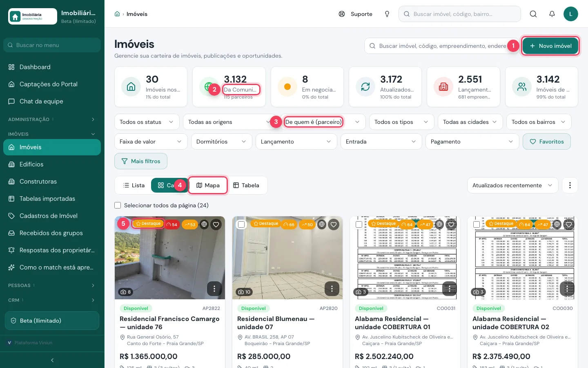Switch to the Lista view
The height and width of the screenshot is (368, 588).
pos(134,185)
